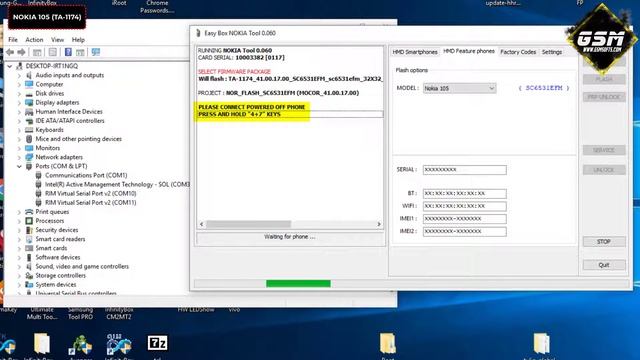The image size is (640, 360).
Task: Expand the Monitors node chevron
Action: coord(19,148)
